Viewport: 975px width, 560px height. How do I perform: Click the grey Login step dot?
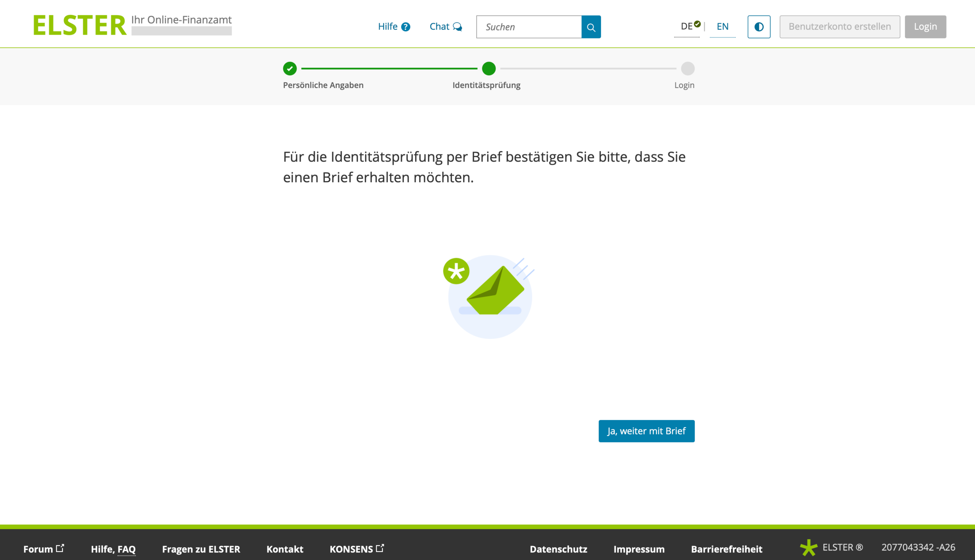(x=687, y=69)
